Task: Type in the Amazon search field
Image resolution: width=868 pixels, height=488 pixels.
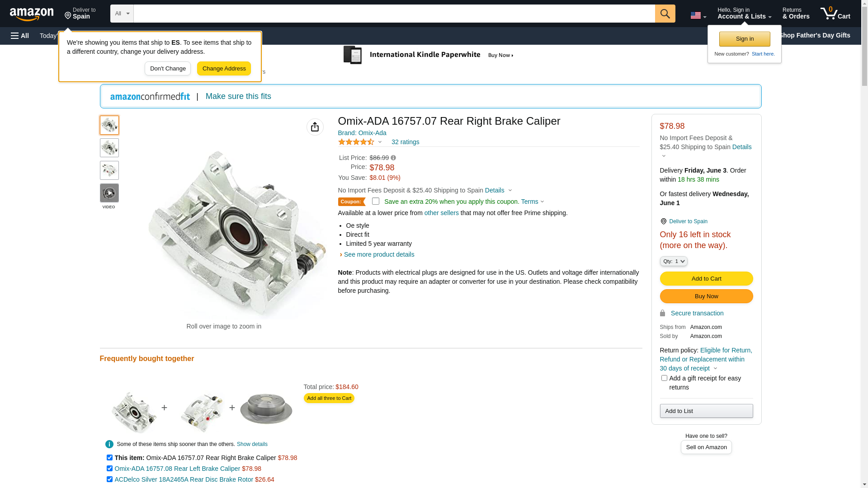Action: (x=394, y=14)
